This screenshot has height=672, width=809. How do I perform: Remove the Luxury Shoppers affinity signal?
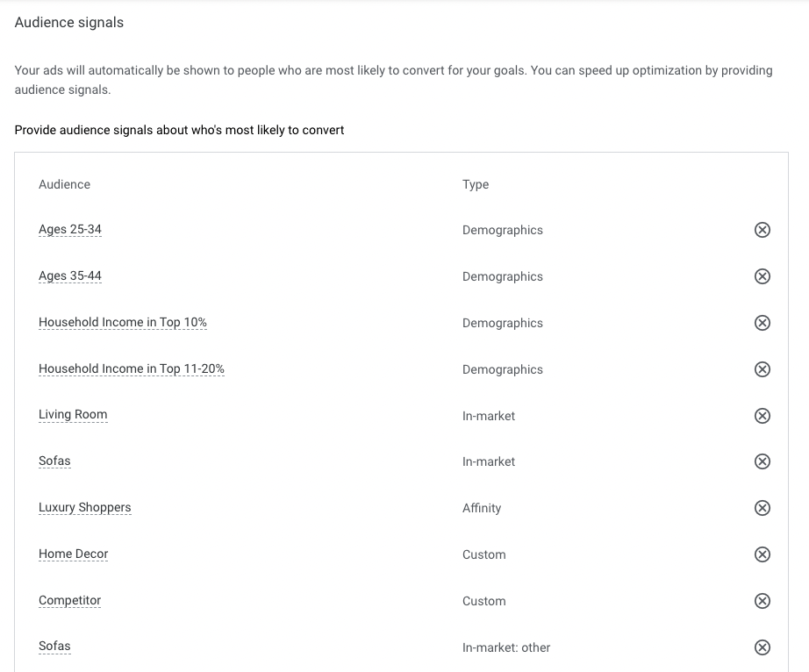click(x=762, y=507)
